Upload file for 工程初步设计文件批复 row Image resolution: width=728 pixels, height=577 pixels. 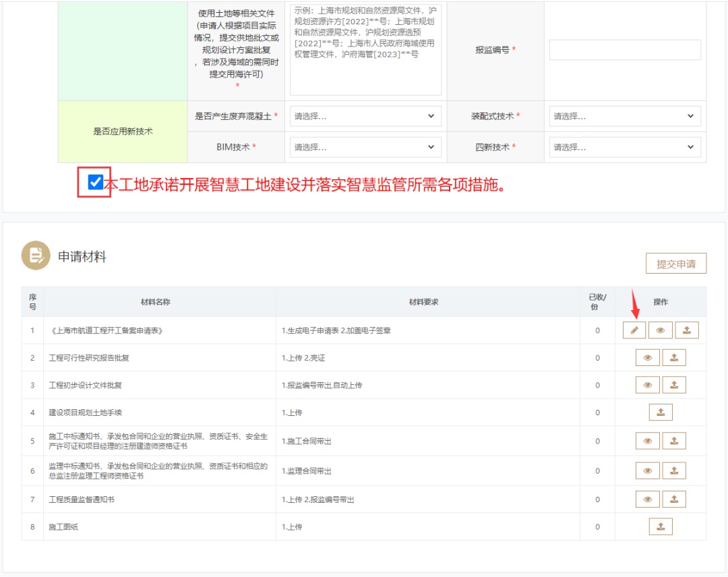[x=673, y=385]
